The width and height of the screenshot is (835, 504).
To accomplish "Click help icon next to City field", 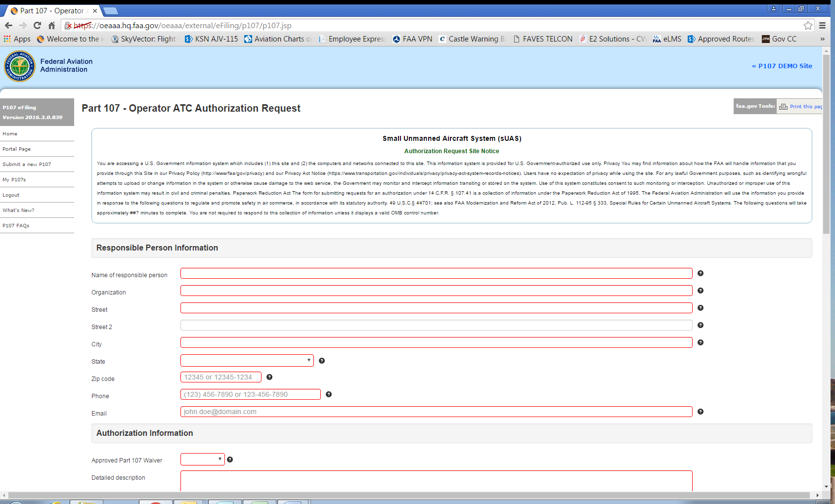I will click(x=701, y=342).
